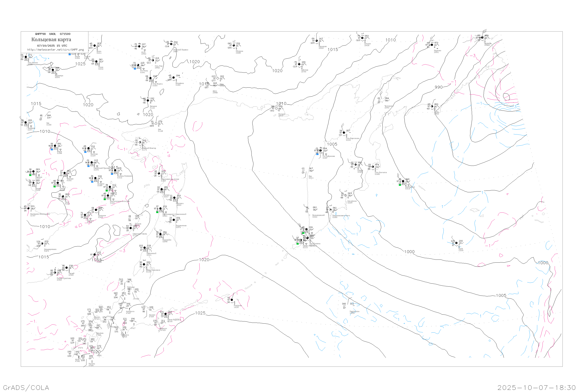The height and width of the screenshot is (392, 588).
Task: Click blue square beside Уст-Хайрюзово station
Action: pyautogui.click(x=318, y=154)
